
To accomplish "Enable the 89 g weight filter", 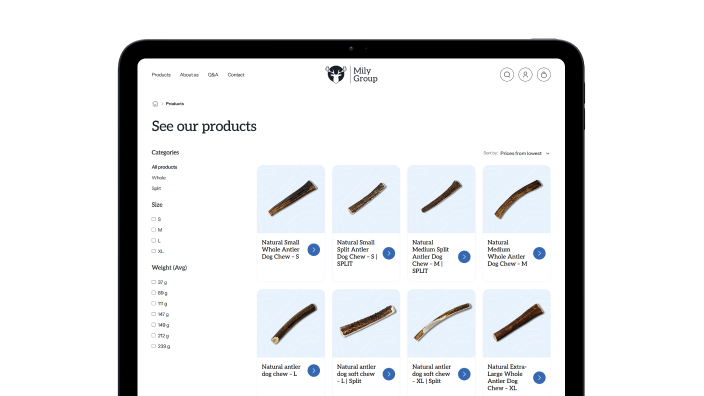I will coord(154,293).
